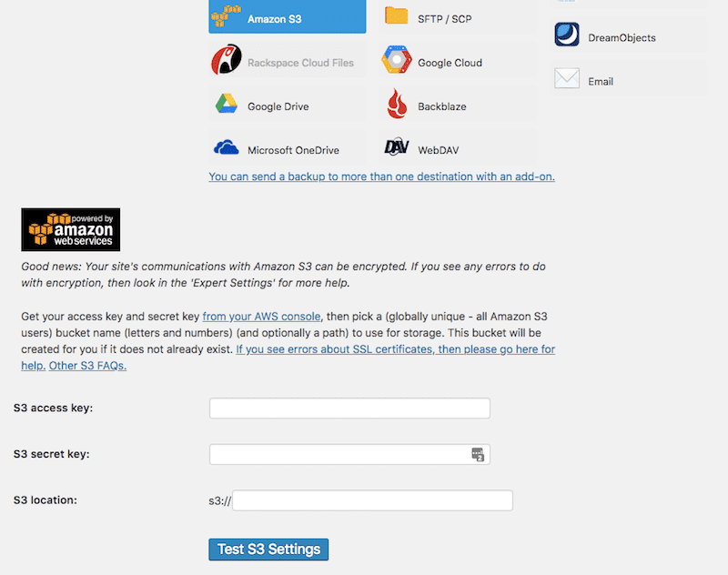Click the Microsoft OneDrive cloud icon
Image resolution: width=728 pixels, height=575 pixels.
tap(226, 147)
